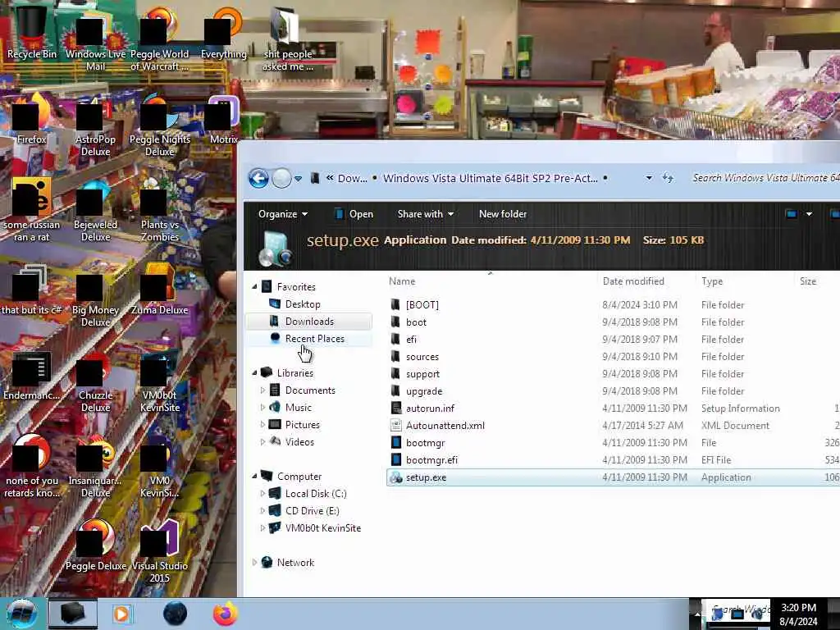Click the New folder toolbar button
840x630 pixels.
coord(503,214)
